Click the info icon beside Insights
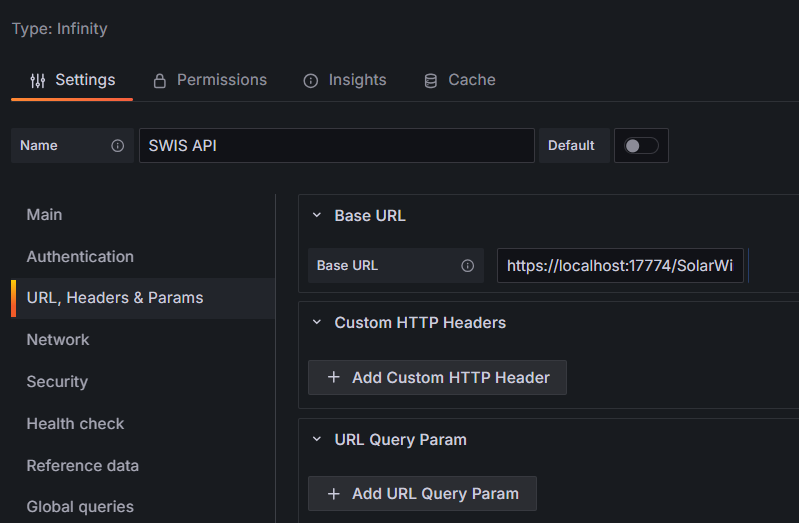This screenshot has width=799, height=523. tap(311, 80)
